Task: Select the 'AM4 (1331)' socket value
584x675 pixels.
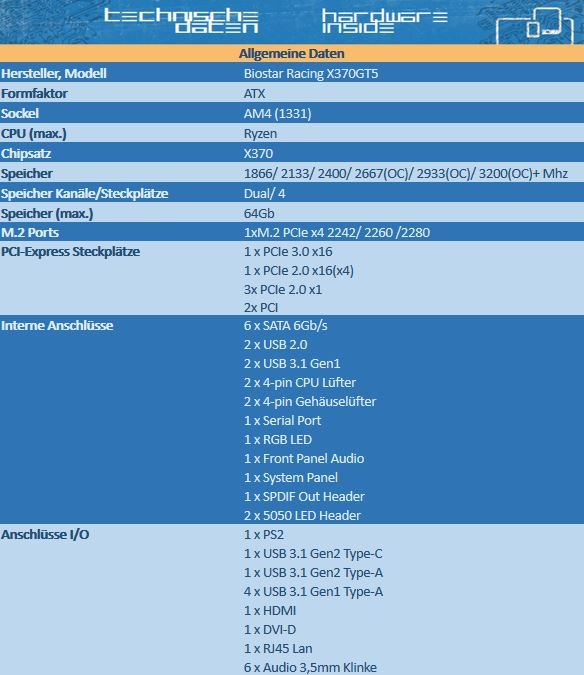Action: [x=277, y=114]
